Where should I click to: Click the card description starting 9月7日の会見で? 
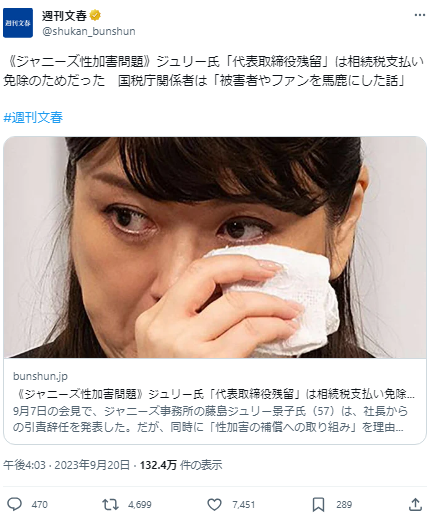click(210, 419)
